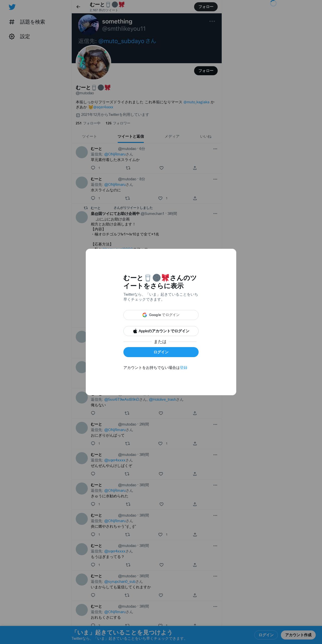Open 話題を検索 hashtag explore icon
Screen dimensions: 322x644
[x=12, y=22]
